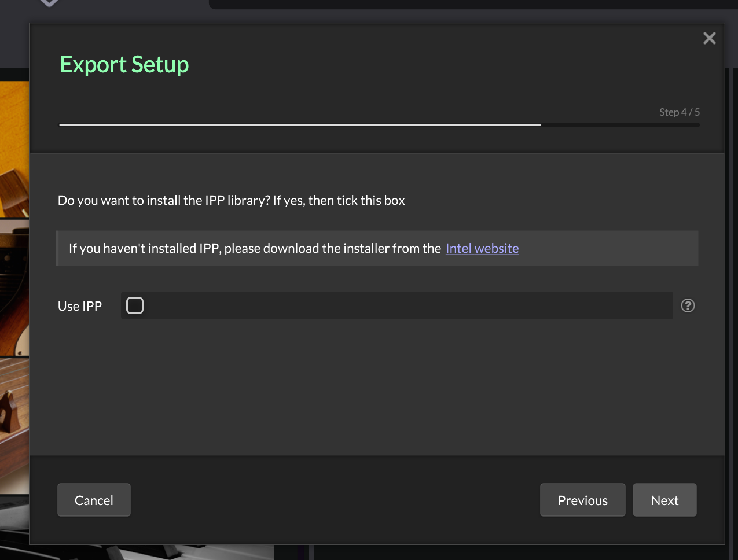Click the dark bar above the dialog
738x560 pixels.
coord(463,4)
